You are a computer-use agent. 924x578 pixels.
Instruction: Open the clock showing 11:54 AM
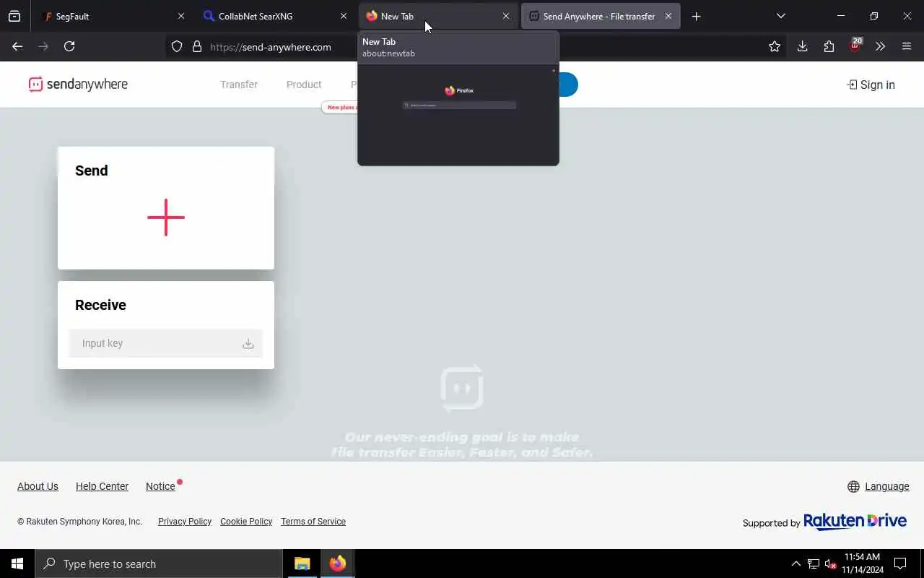[863, 564]
